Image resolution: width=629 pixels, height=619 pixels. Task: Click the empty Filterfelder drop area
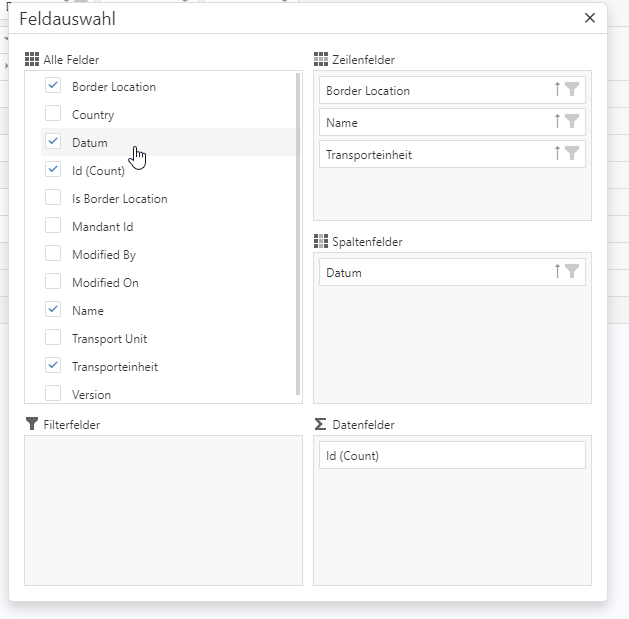tap(163, 510)
